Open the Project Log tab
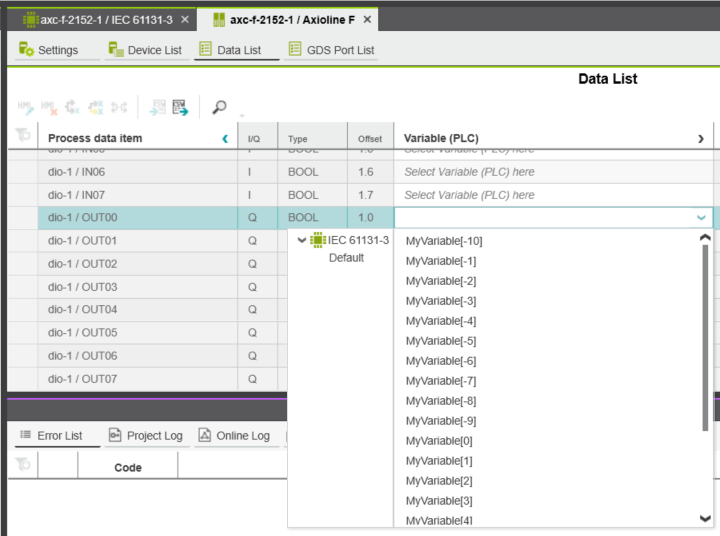Viewport: 720px width, 536px height. 146,435
